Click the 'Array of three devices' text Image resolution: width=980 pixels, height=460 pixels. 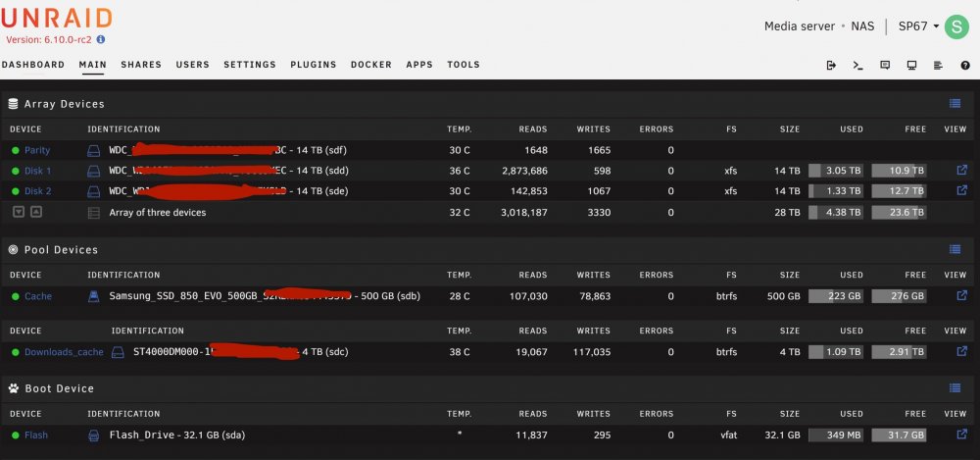point(158,213)
